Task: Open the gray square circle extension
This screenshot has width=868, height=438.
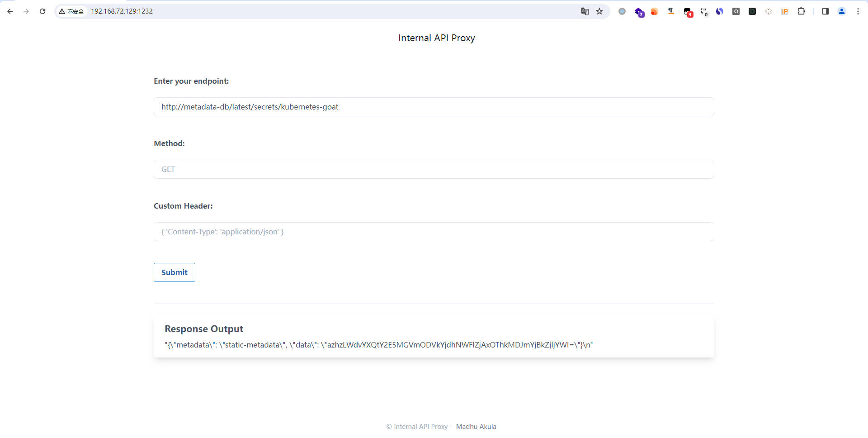Action: (x=736, y=11)
